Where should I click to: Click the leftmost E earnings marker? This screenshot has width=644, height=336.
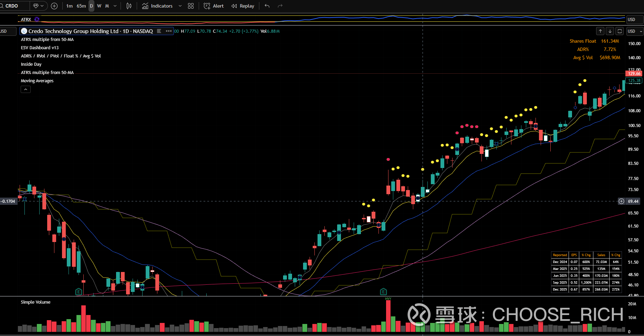click(x=79, y=292)
